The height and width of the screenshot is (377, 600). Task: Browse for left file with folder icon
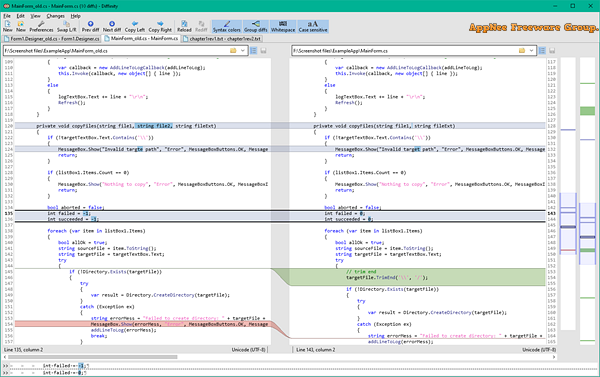(x=233, y=51)
